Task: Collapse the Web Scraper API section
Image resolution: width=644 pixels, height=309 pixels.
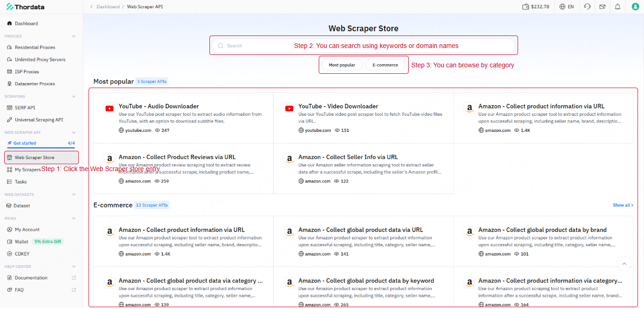Action: [74, 132]
